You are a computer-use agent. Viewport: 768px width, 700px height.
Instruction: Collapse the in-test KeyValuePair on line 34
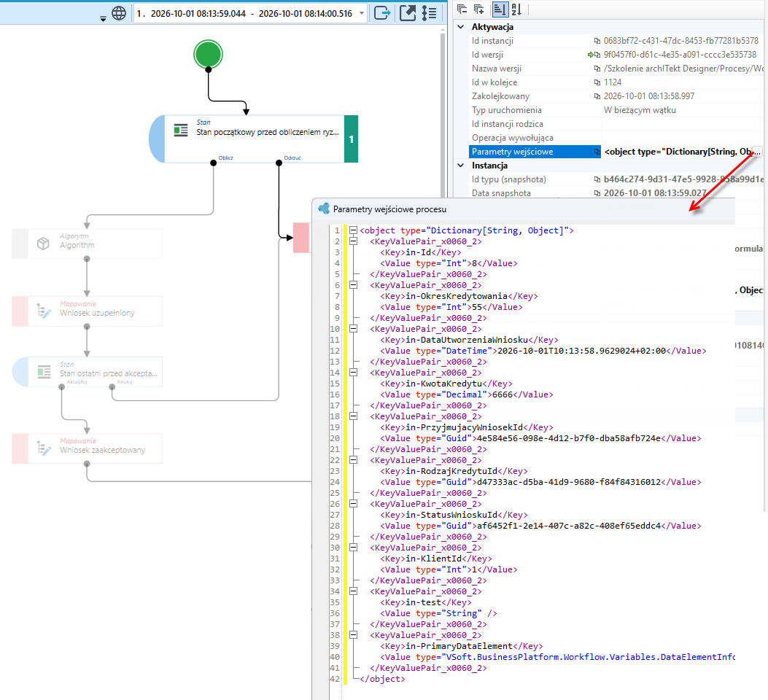(353, 591)
